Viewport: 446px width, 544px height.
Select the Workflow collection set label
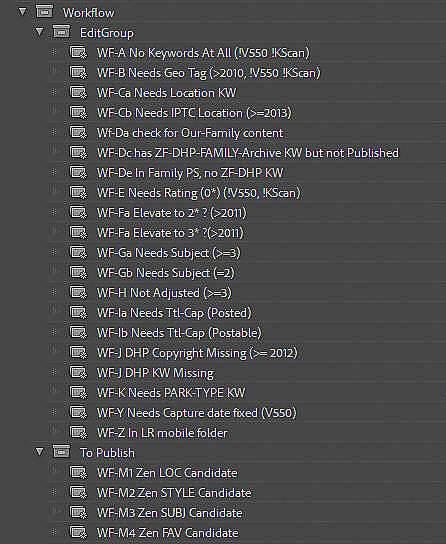[x=88, y=13]
